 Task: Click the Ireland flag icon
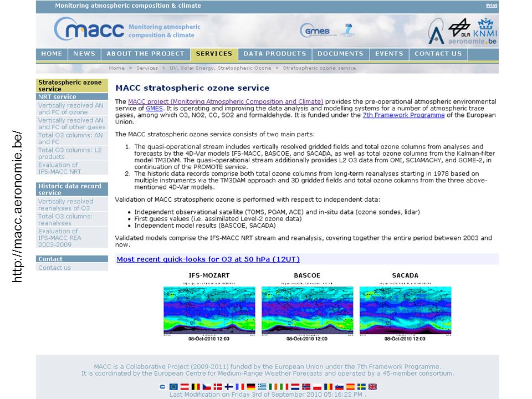point(273,387)
